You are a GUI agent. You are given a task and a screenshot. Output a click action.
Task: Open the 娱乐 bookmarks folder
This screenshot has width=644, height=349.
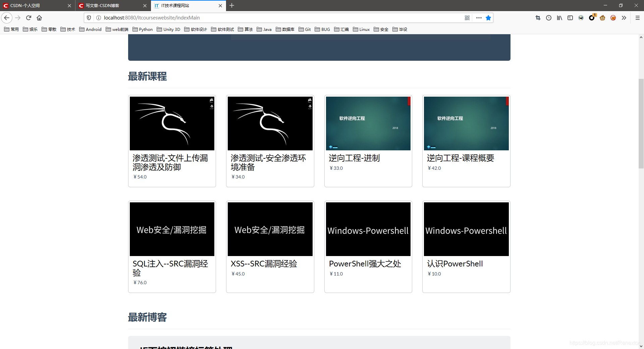tap(30, 29)
